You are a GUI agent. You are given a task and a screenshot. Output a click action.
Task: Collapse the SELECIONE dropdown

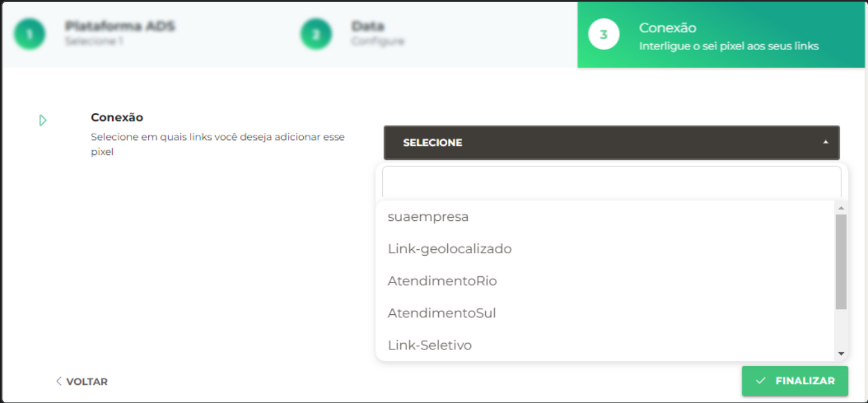[x=611, y=142]
